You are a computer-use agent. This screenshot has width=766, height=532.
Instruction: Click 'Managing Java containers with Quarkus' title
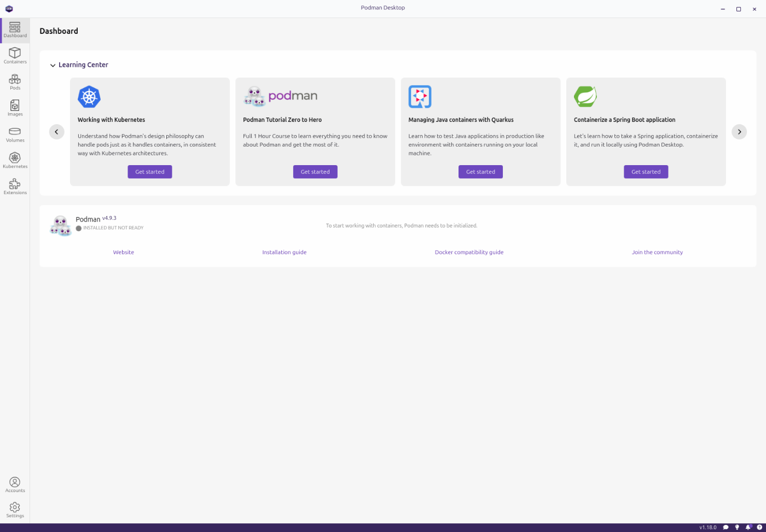[461, 120]
